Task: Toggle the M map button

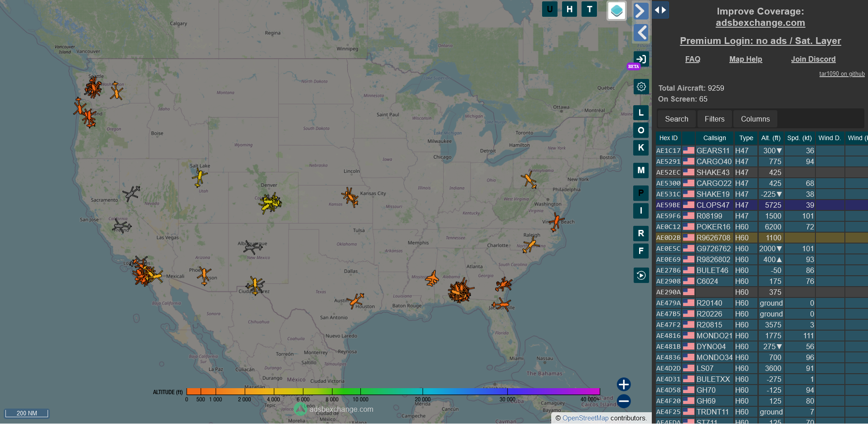Action: [641, 170]
